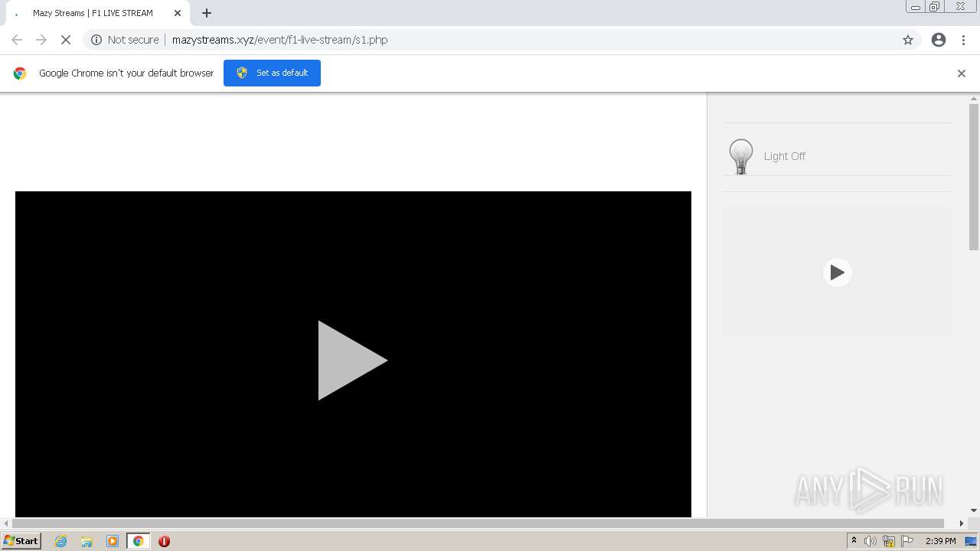Stop loading the page

pyautogui.click(x=66, y=40)
